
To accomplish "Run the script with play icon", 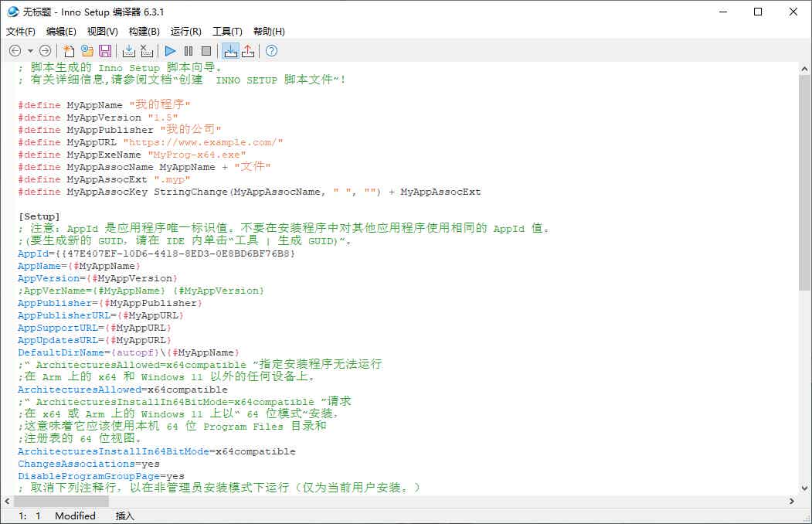I will [x=170, y=51].
